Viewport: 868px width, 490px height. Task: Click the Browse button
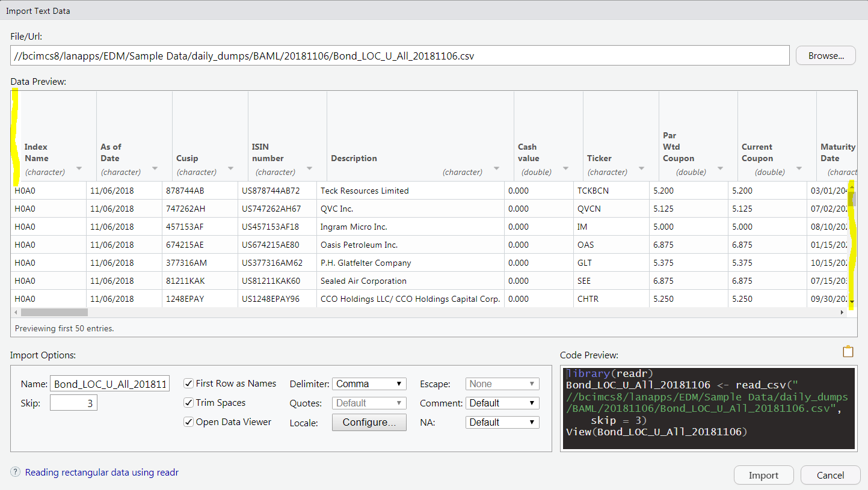(825, 55)
